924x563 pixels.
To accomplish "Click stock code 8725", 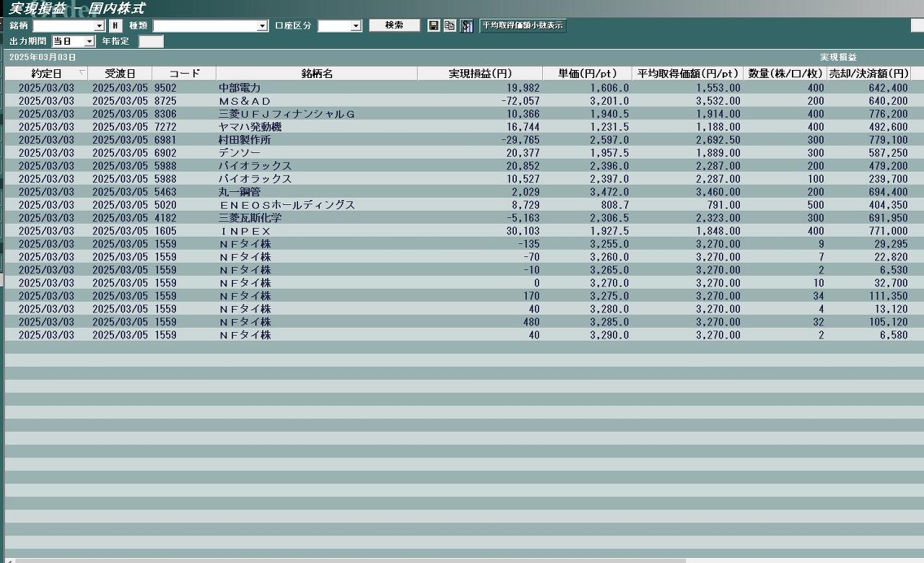I will click(165, 101).
